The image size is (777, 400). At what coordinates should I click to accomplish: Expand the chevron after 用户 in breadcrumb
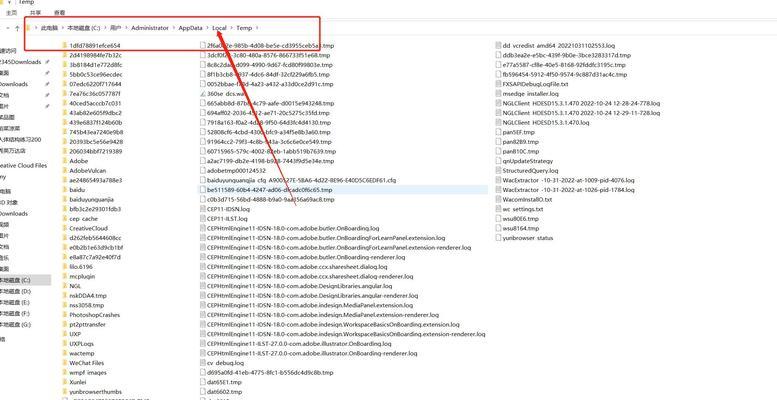pos(126,28)
